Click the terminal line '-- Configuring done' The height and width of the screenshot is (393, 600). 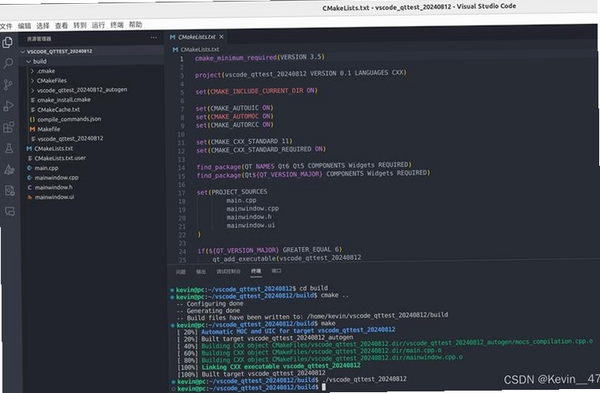(210, 304)
